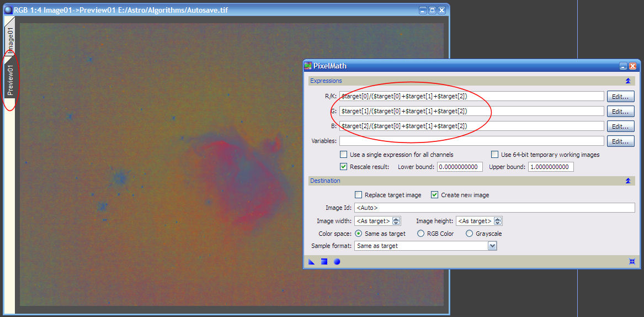Open the Sample format dropdown
This screenshot has height=317, width=644.
point(492,246)
